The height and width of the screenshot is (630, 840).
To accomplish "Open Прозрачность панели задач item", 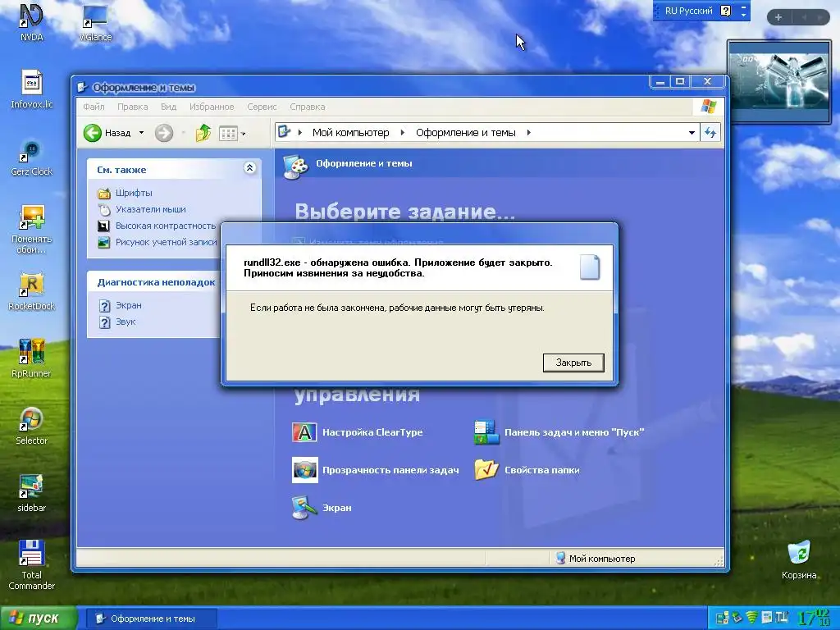I will (375, 470).
